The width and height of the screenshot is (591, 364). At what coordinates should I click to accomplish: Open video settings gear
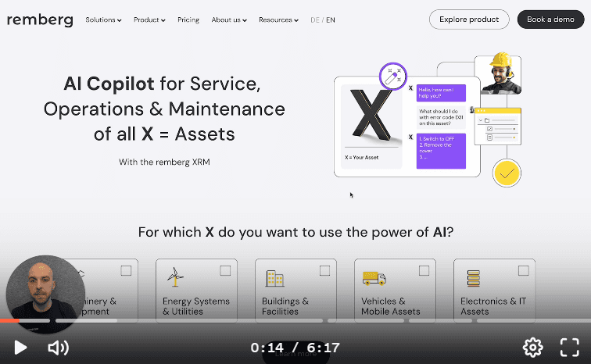point(533,348)
